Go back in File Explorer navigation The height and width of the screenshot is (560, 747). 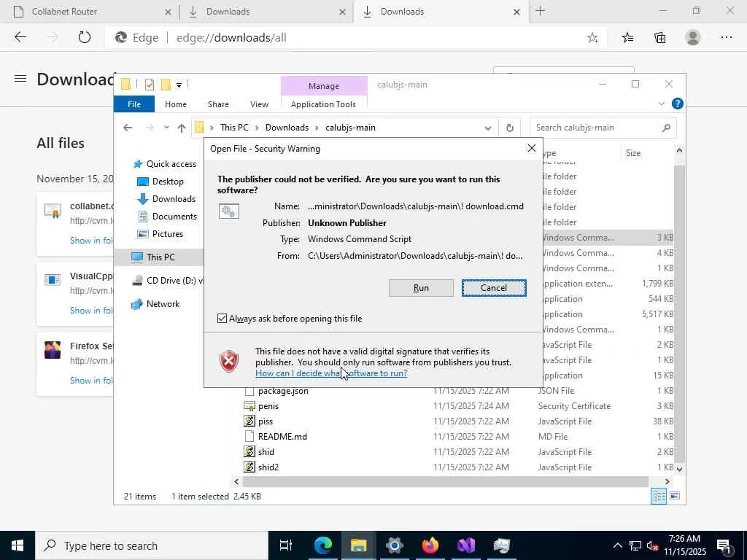(127, 128)
